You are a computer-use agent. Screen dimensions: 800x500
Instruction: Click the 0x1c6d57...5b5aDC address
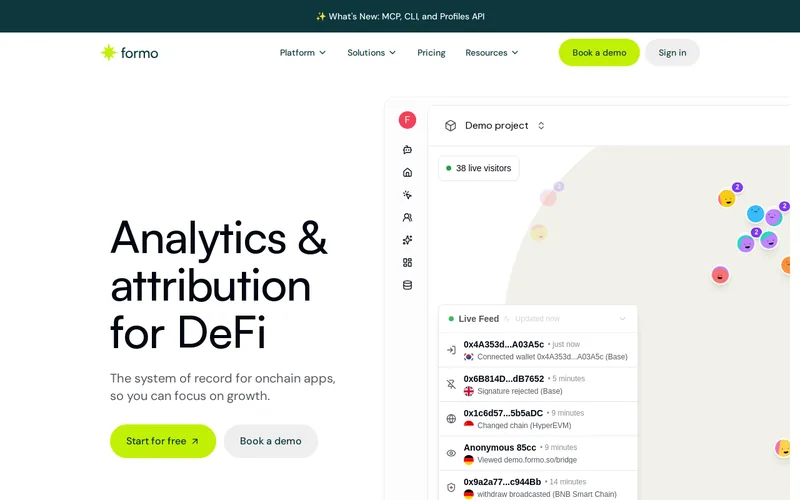coord(503,413)
